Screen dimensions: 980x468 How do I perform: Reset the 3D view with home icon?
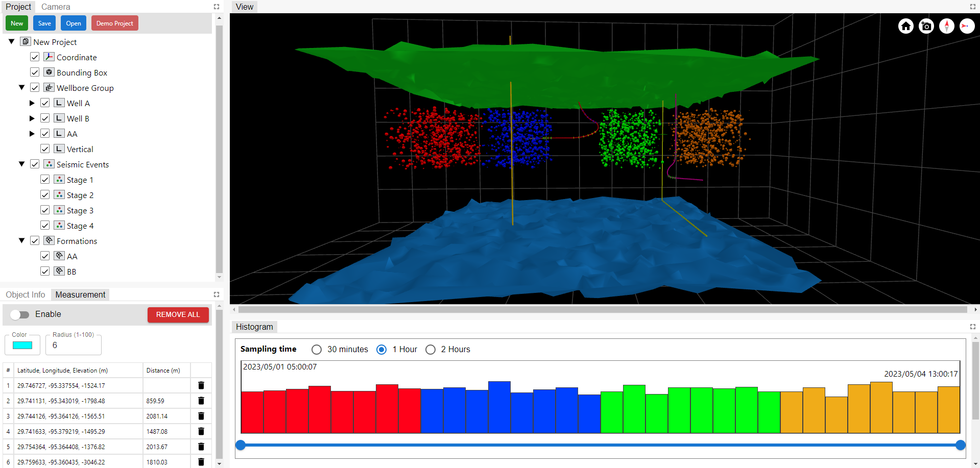point(905,26)
